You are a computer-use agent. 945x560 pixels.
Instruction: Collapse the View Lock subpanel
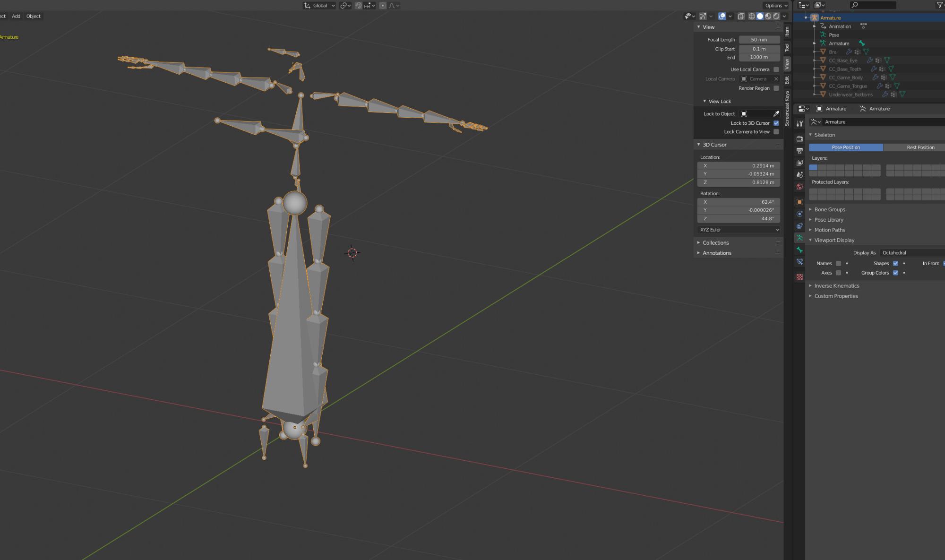(704, 101)
